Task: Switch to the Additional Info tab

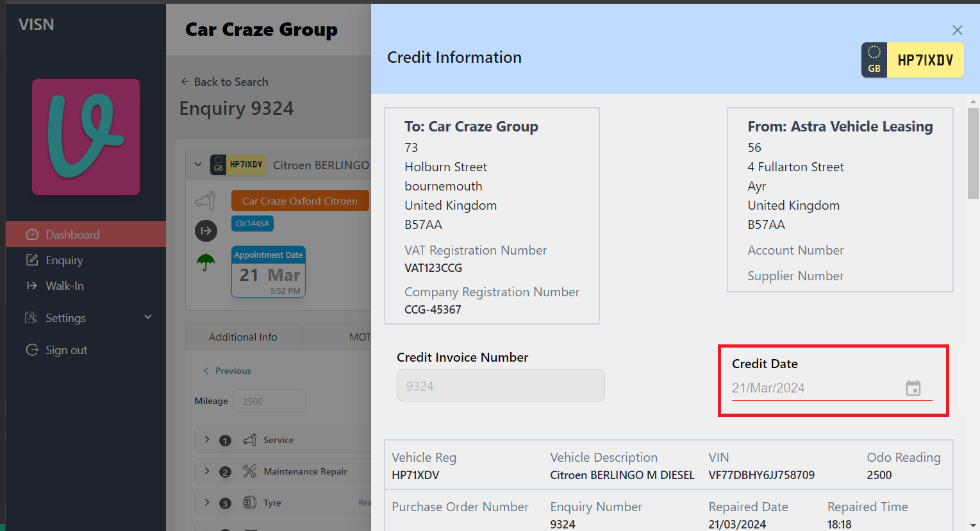Action: point(243,337)
